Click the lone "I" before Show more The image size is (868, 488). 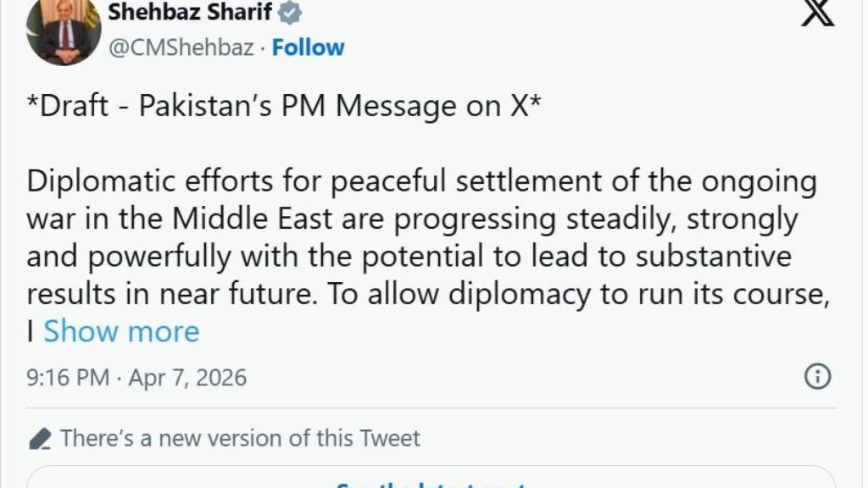coord(31,331)
